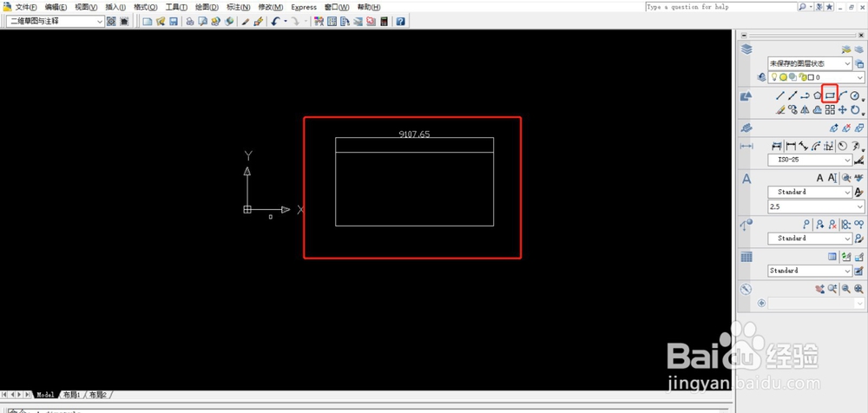Viewport: 868px width, 413px height.
Task: Select the Rectangle draw tool
Action: coord(830,95)
